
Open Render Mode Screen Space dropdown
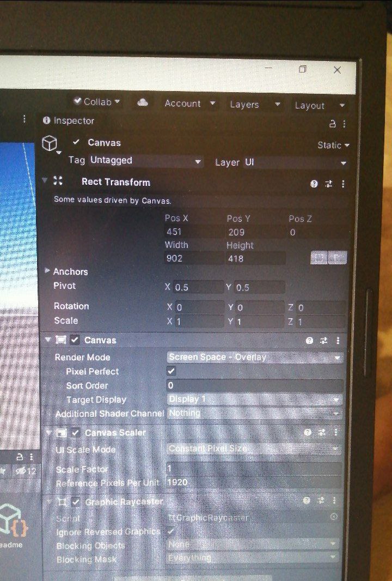tap(255, 357)
